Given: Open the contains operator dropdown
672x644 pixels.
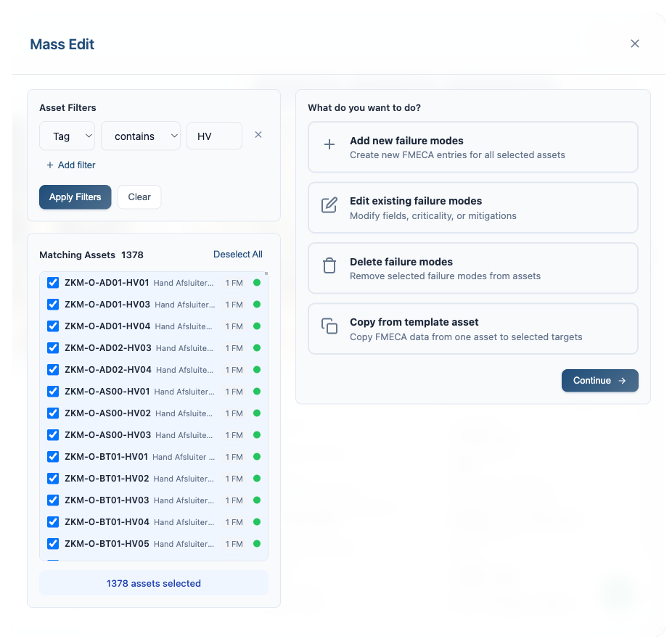Looking at the screenshot, I should (141, 136).
